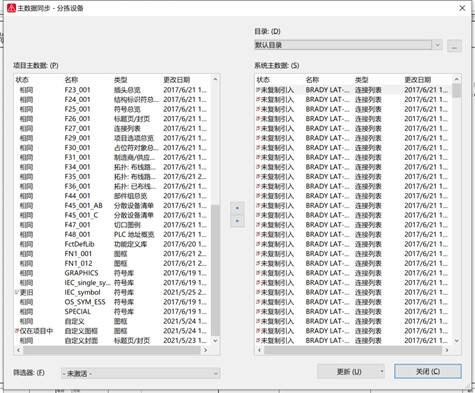The width and height of the screenshot is (475, 393).
Task: Select the F25_001 符号总览 row
Action: tap(113, 109)
